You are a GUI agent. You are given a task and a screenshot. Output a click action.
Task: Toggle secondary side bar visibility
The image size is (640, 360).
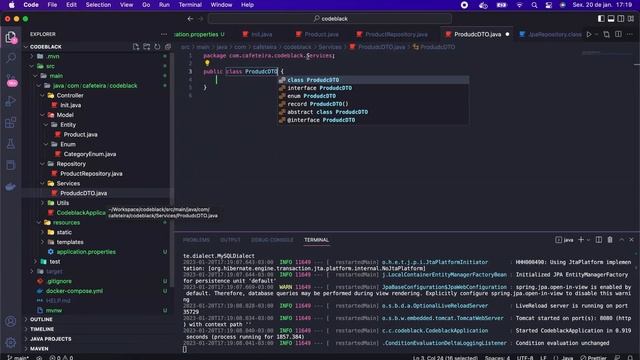click(621, 19)
